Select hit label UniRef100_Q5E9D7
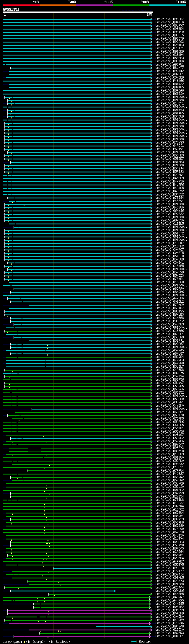 click(170, 159)
